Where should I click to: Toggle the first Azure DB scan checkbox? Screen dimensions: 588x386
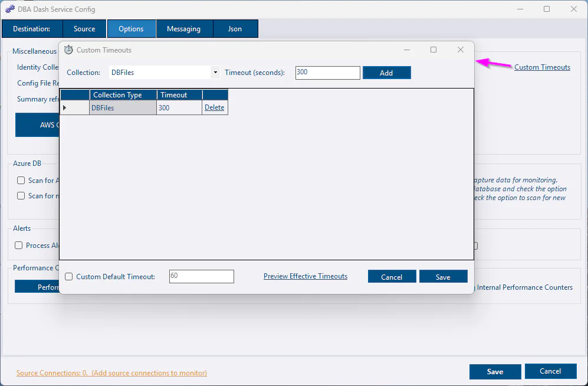(x=21, y=181)
